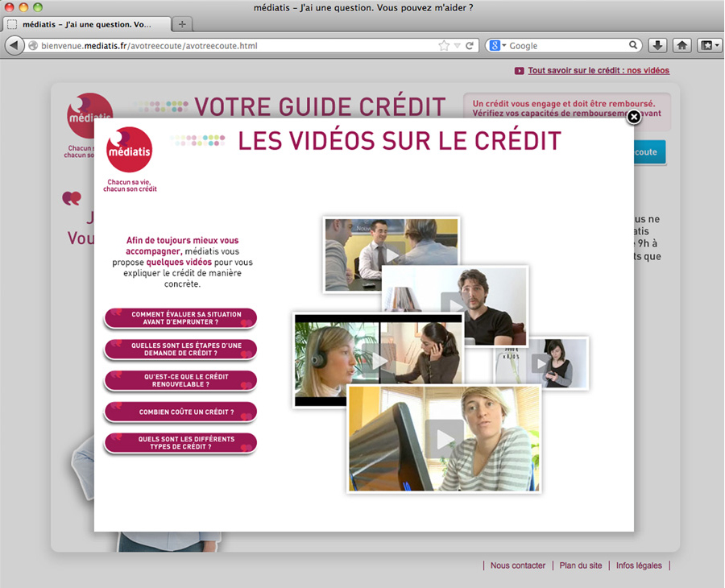Select 'Quelles sont les étapes d'une demande' button
This screenshot has height=588, width=725.
[x=180, y=350]
